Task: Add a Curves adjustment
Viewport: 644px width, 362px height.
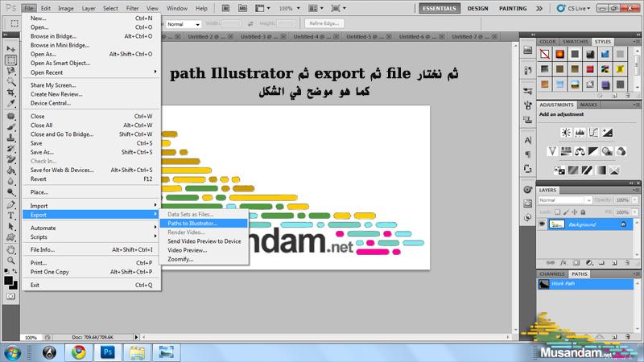Action: [593, 133]
